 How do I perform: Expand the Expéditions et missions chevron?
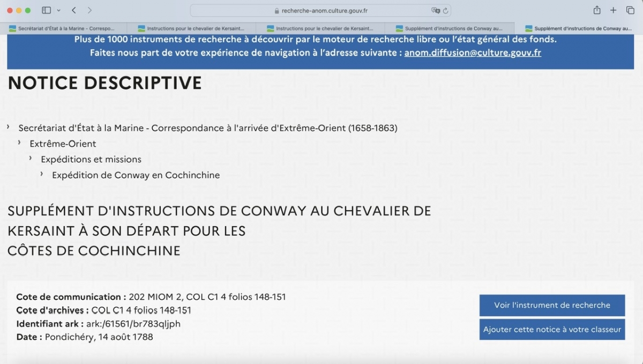[31, 158]
